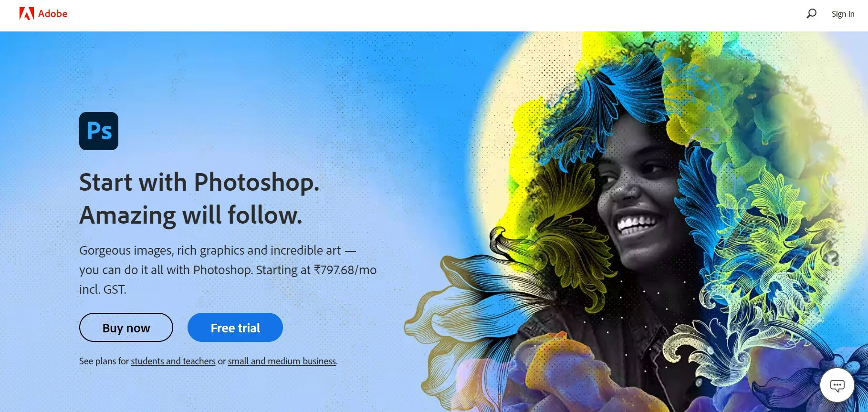868x412 pixels.
Task: Click the Adobe wordmark text
Action: [52, 14]
